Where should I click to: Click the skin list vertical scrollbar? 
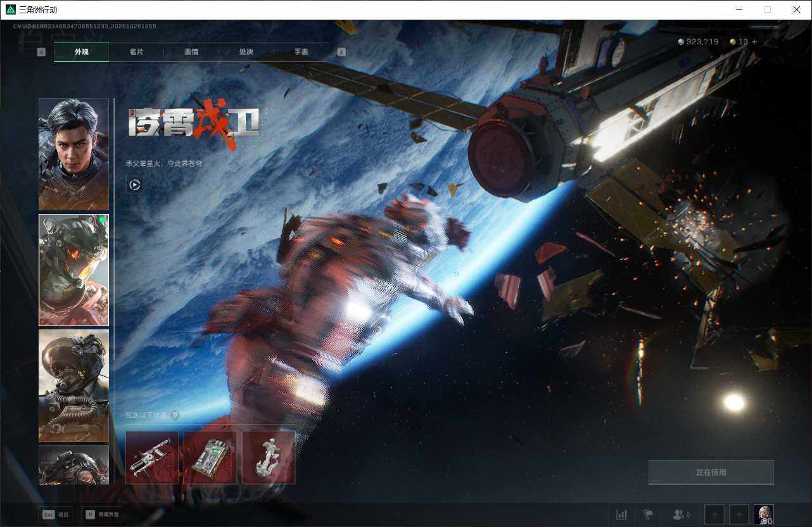(x=114, y=228)
